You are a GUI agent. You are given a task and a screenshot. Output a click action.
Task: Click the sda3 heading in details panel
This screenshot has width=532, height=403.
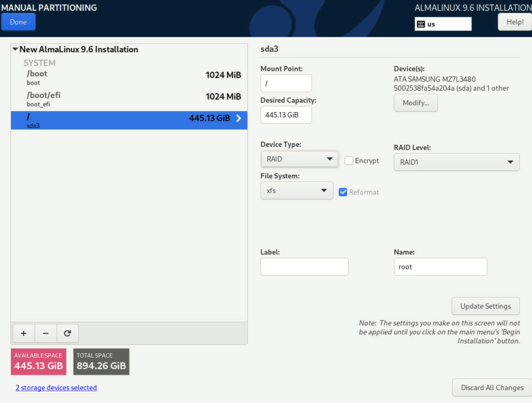click(x=269, y=49)
